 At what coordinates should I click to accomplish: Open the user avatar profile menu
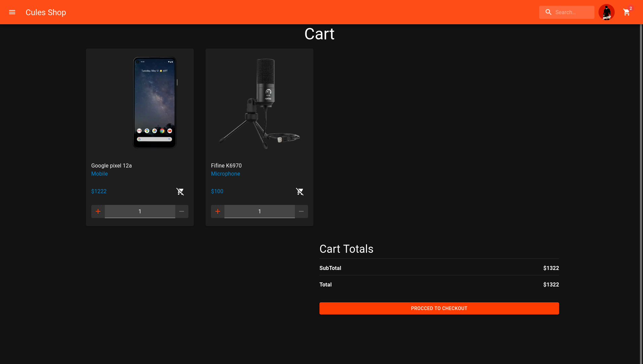point(606,12)
